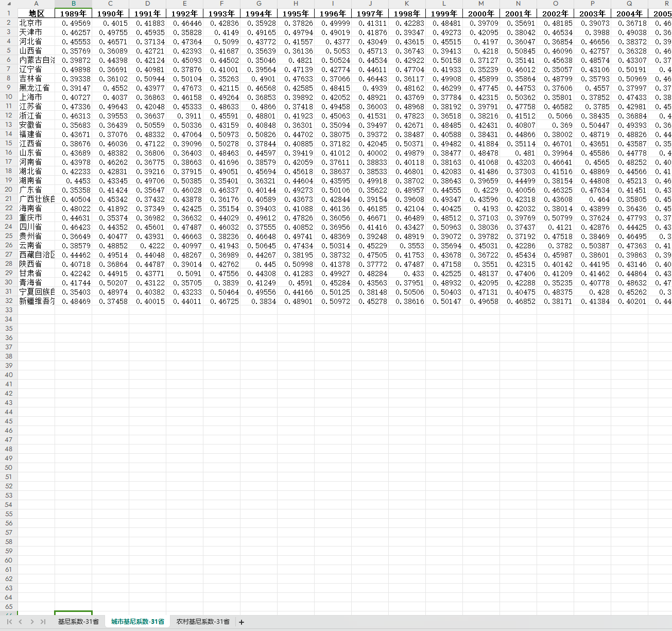Image resolution: width=672 pixels, height=631 pixels.
Task: Select column Q header
Action: pyautogui.click(x=629, y=4)
